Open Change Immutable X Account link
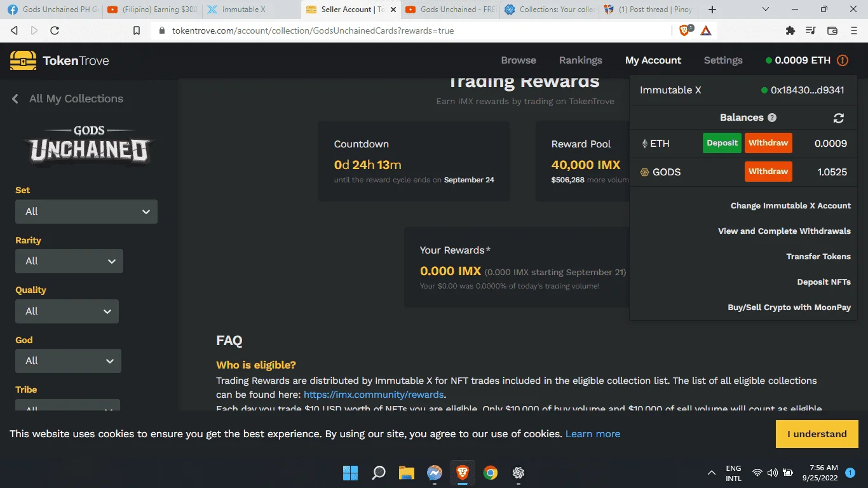The height and width of the screenshot is (488, 868). pos(790,206)
